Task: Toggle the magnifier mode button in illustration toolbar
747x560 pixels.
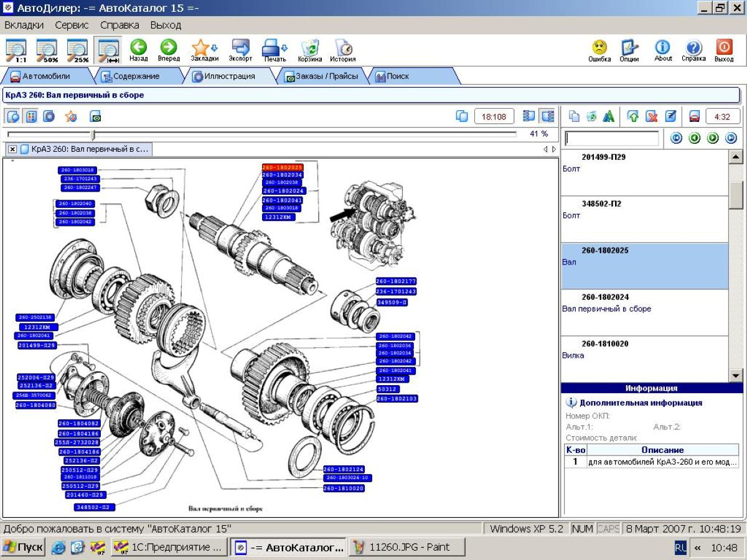Action: (14, 116)
